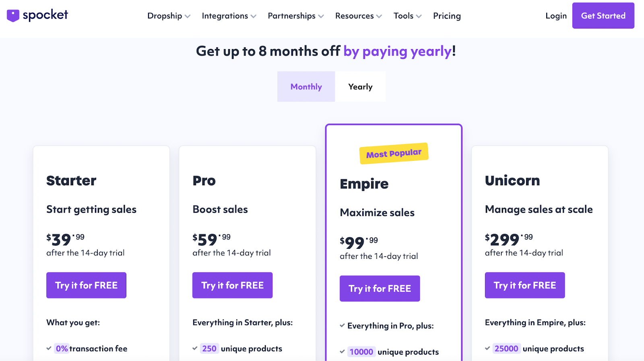Click the Get Started button
This screenshot has height=361, width=644.
pos(603,16)
